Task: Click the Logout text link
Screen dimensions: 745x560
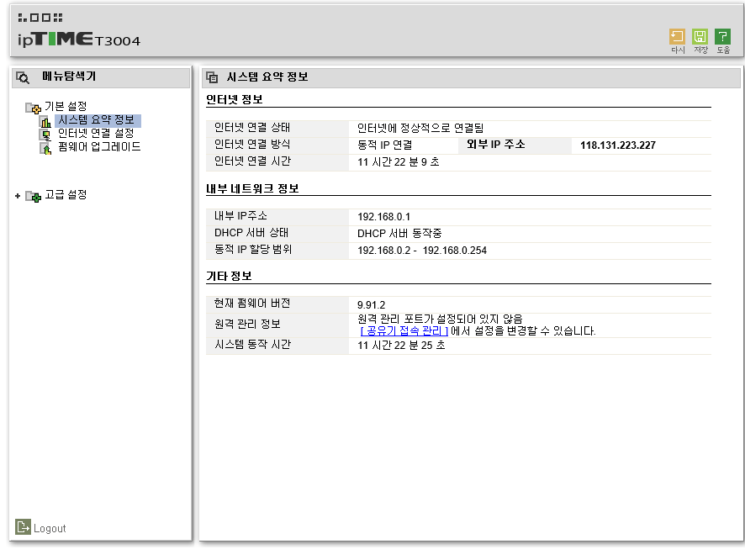Action: (50, 528)
